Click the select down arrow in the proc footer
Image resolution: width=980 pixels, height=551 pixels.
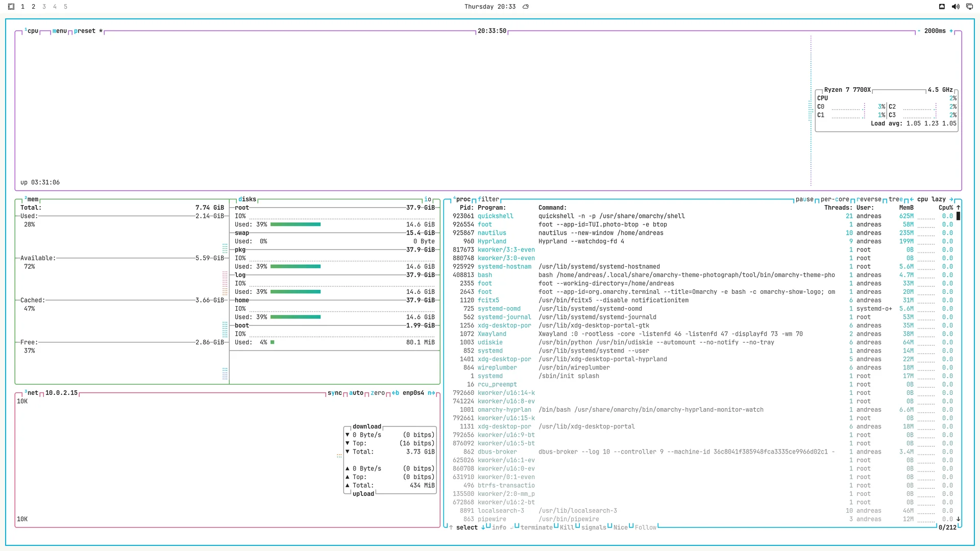483,528
